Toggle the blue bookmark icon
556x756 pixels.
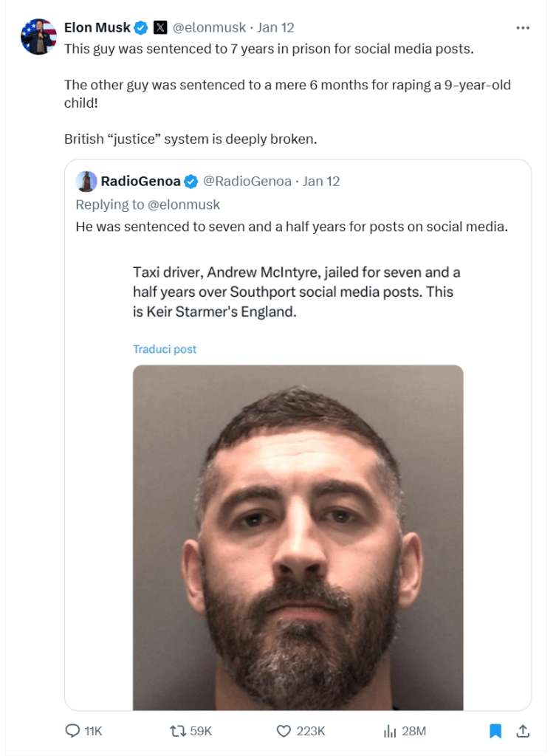495,731
